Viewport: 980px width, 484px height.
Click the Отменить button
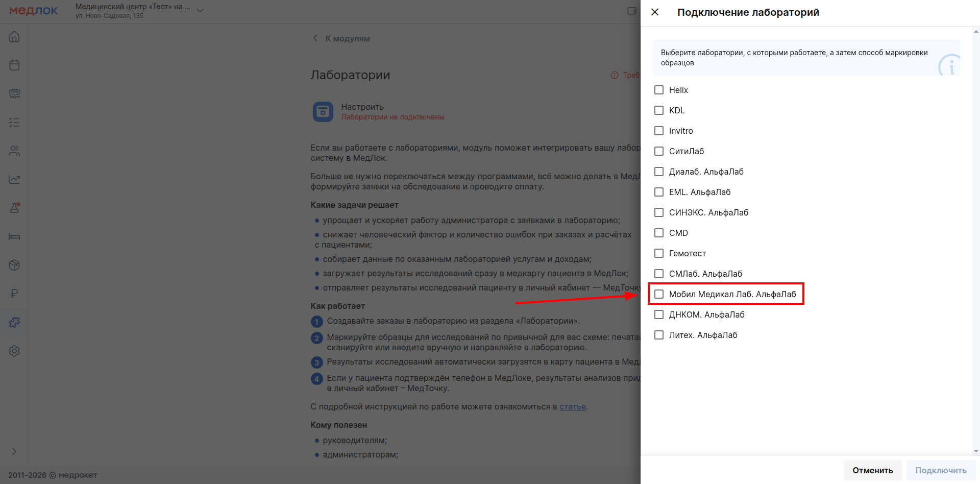tap(872, 470)
